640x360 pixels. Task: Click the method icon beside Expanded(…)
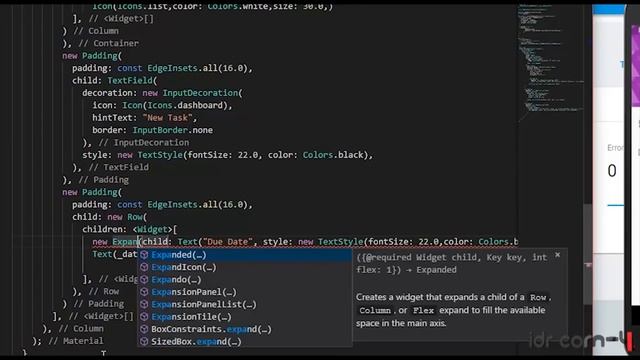pyautogui.click(x=144, y=255)
